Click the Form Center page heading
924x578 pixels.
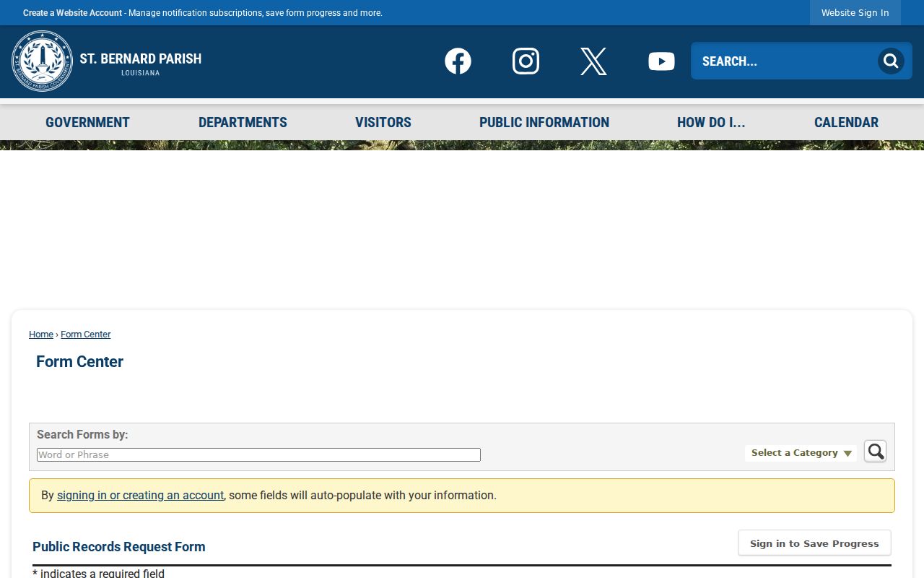point(79,362)
